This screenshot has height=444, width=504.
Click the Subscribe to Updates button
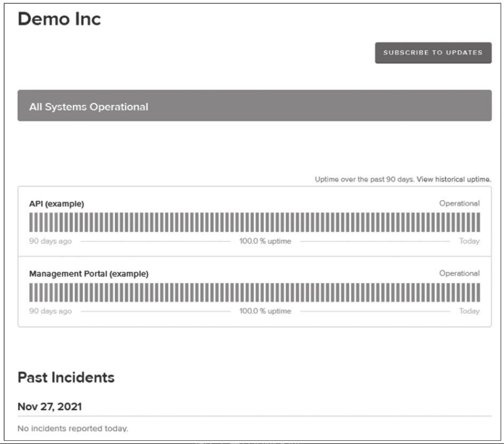pos(433,53)
